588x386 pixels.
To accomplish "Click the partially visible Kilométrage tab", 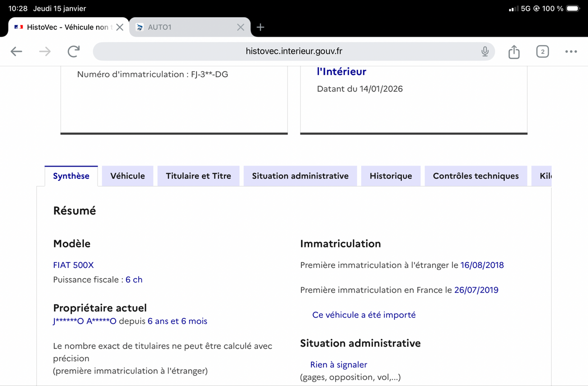I will click(545, 176).
